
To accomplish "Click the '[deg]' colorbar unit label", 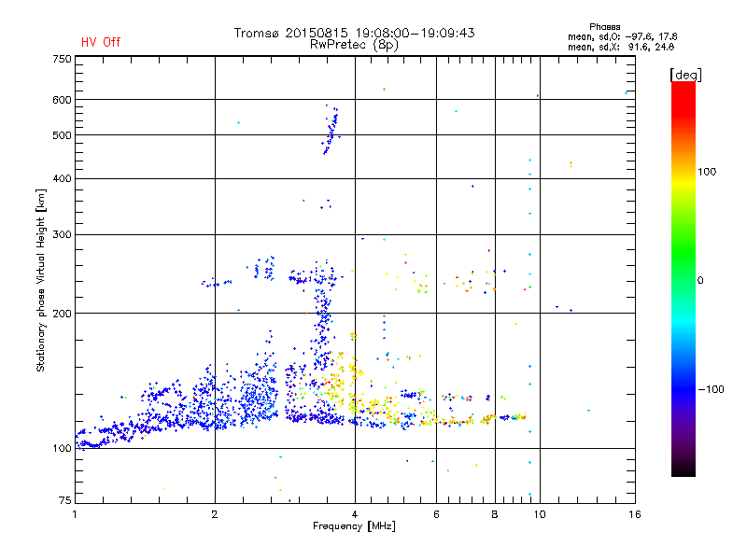I will tap(685, 75).
